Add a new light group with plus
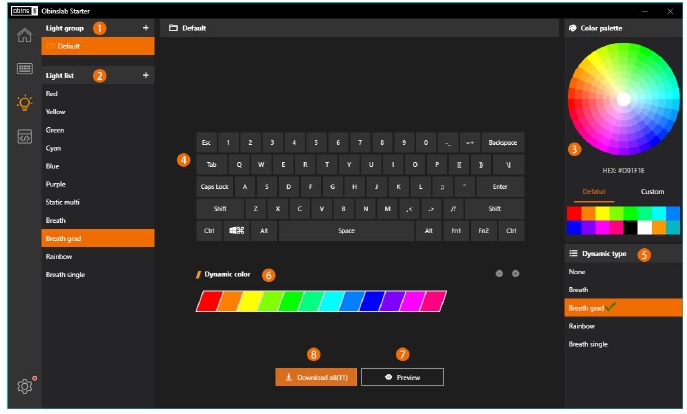This screenshot has width=687, height=414. [146, 28]
